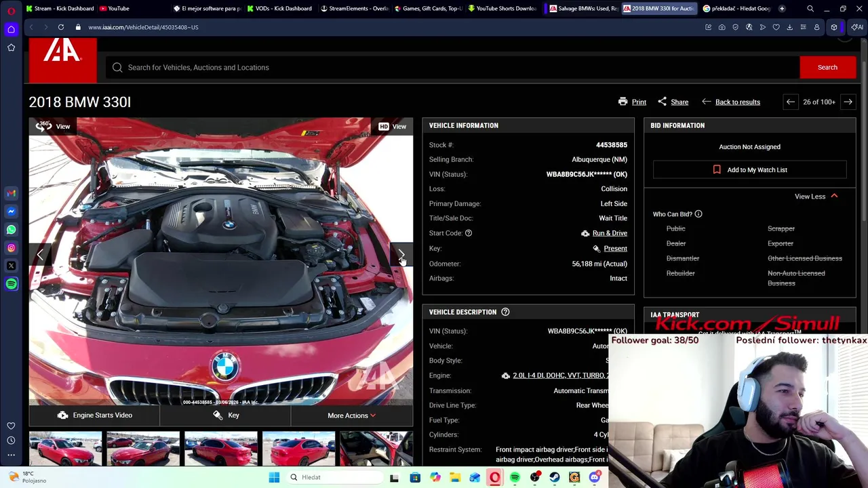
Task: Open the Opera tab search icon
Action: [x=810, y=9]
